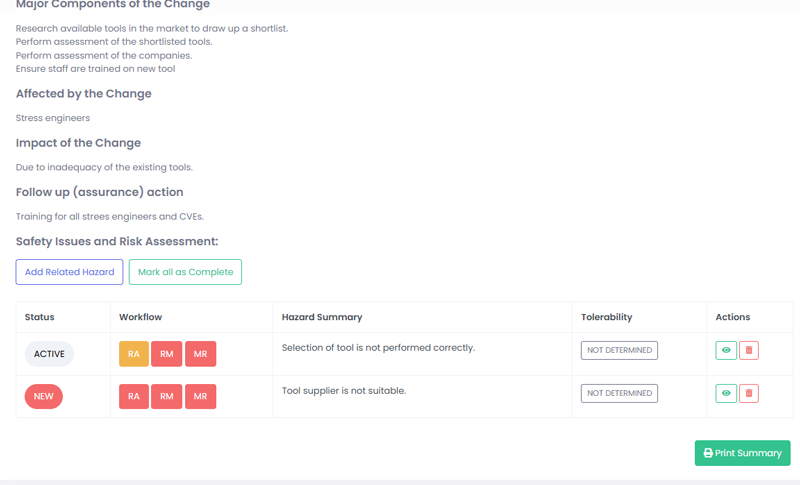Click the RM badge in NEW row
800x485 pixels.
167,397
